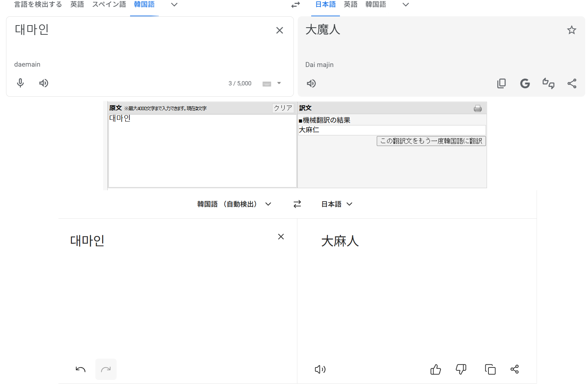This screenshot has width=588, height=388.
Task: Select 言語を検出する source tab
Action: [x=38, y=5]
